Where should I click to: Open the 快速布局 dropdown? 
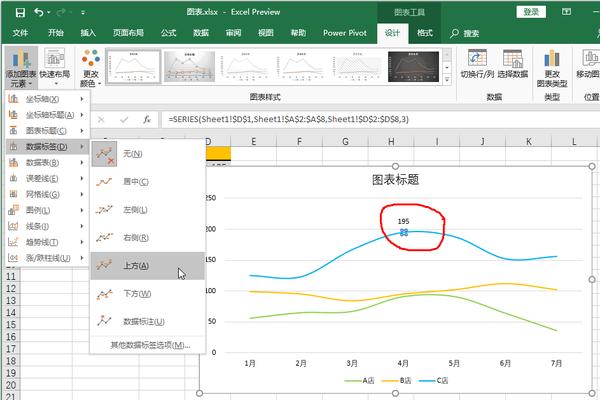pyautogui.click(x=55, y=67)
